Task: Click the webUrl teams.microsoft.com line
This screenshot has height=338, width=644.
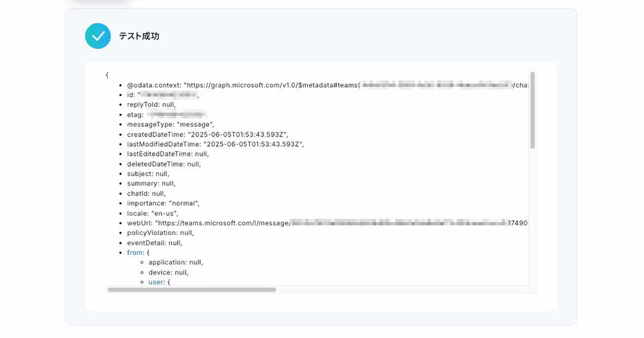Action: coord(327,223)
